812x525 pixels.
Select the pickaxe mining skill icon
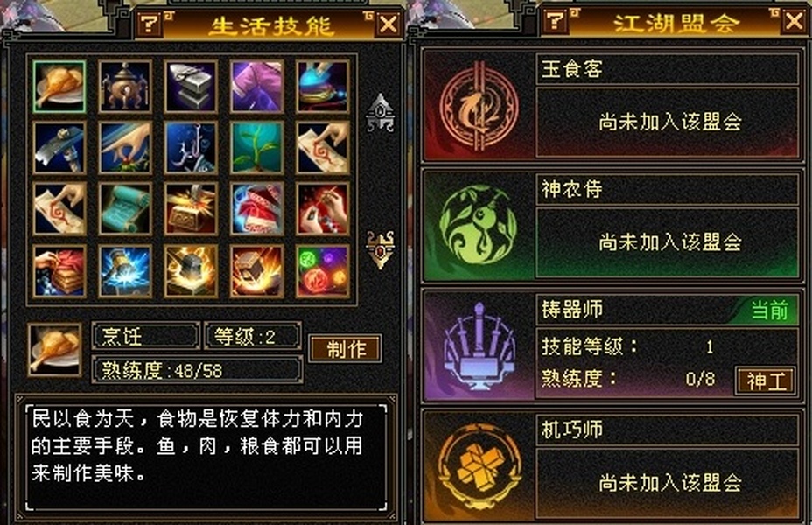tap(59, 148)
